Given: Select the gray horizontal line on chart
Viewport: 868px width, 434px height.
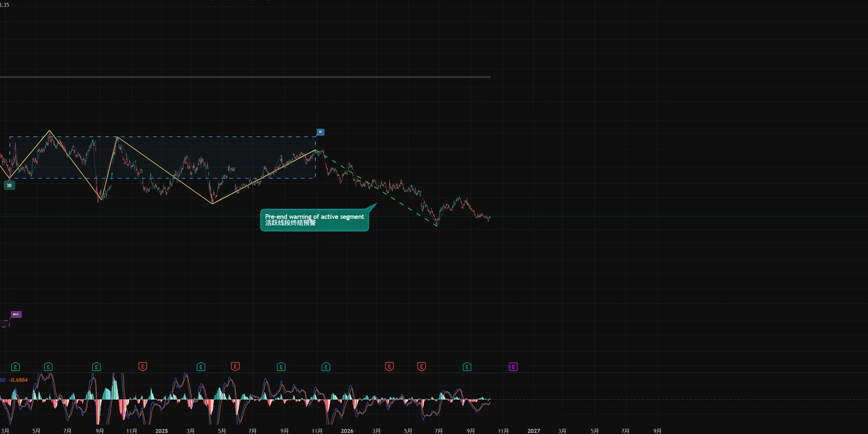Looking at the screenshot, I should [245, 77].
